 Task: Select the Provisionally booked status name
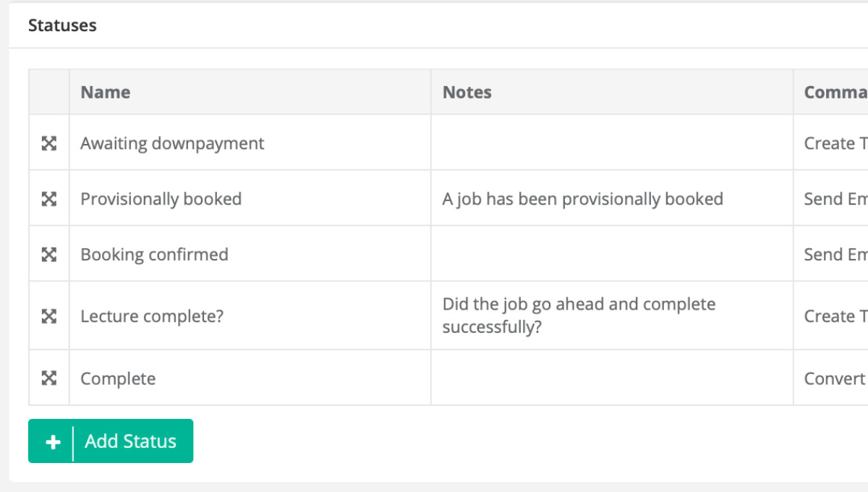pos(161,199)
